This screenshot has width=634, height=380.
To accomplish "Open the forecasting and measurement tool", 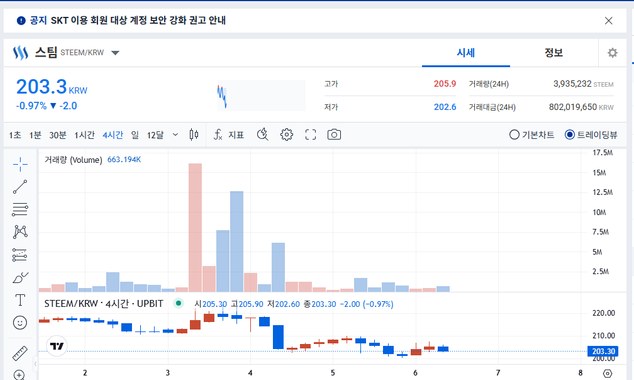I will click(20, 255).
